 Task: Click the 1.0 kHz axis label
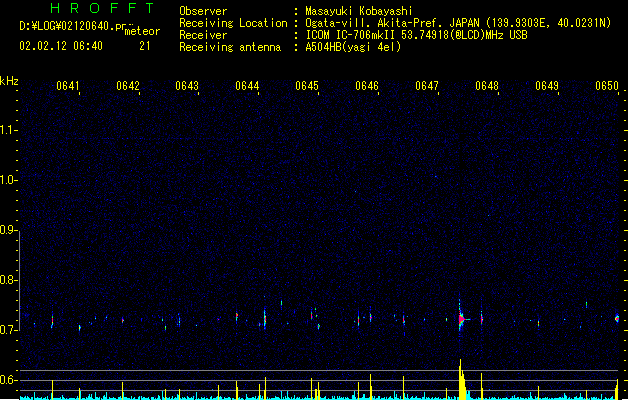pyautogui.click(x=8, y=180)
